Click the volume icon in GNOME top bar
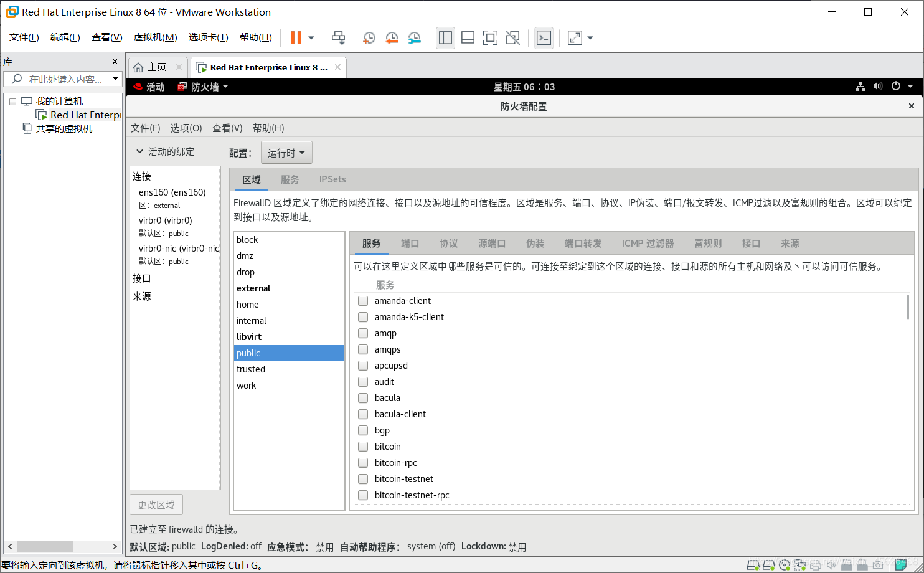Viewport: 924px width, 573px height. [x=878, y=87]
